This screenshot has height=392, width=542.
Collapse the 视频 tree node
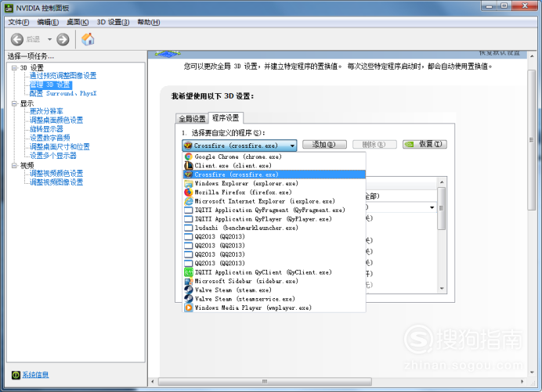[x=15, y=165]
